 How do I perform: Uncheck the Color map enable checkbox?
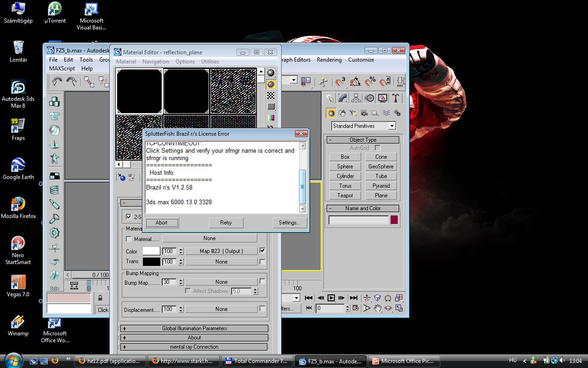point(262,251)
